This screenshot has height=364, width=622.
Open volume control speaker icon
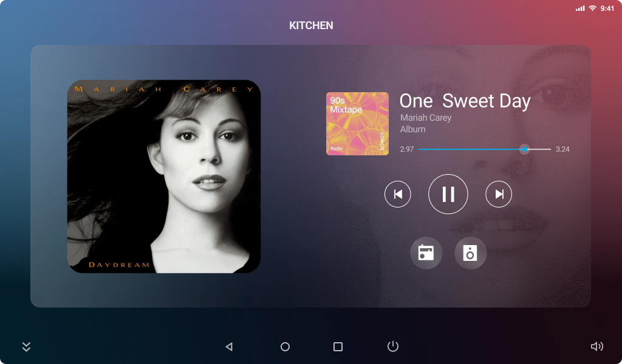(596, 346)
